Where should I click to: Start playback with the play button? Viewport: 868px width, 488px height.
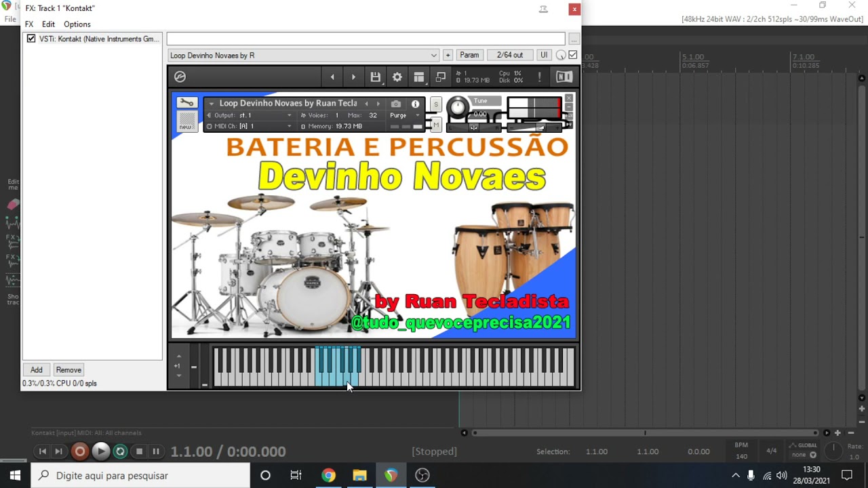coord(100,451)
